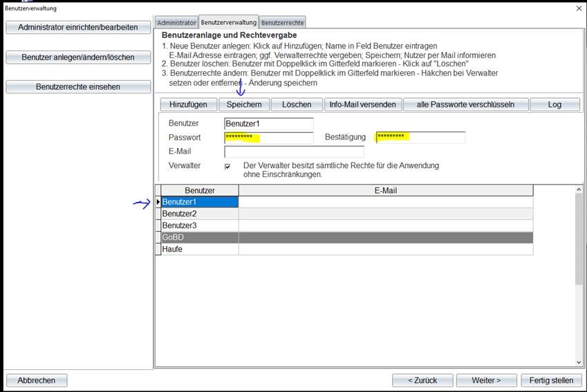Proceed with the Weiter > button
Image resolution: width=587 pixels, height=392 pixels.
coord(486,380)
